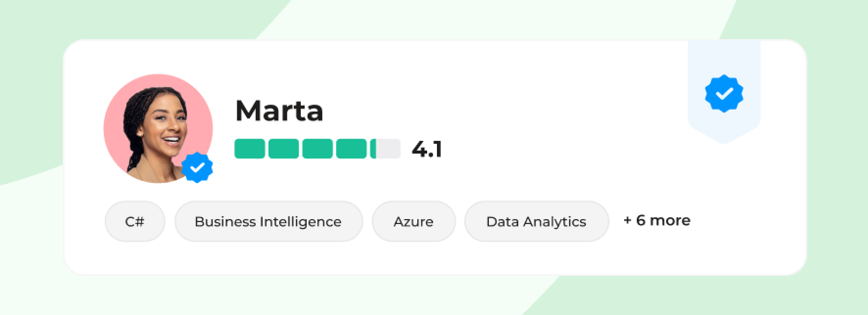
Task: Select the Business Intelligence skill tag
Action: click(268, 222)
